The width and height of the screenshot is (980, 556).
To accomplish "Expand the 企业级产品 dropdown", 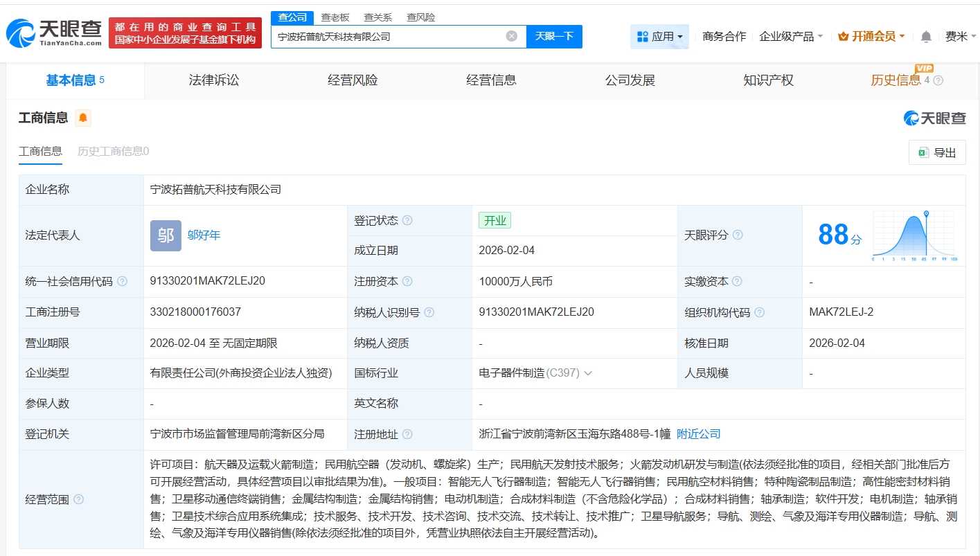I will pyautogui.click(x=791, y=36).
